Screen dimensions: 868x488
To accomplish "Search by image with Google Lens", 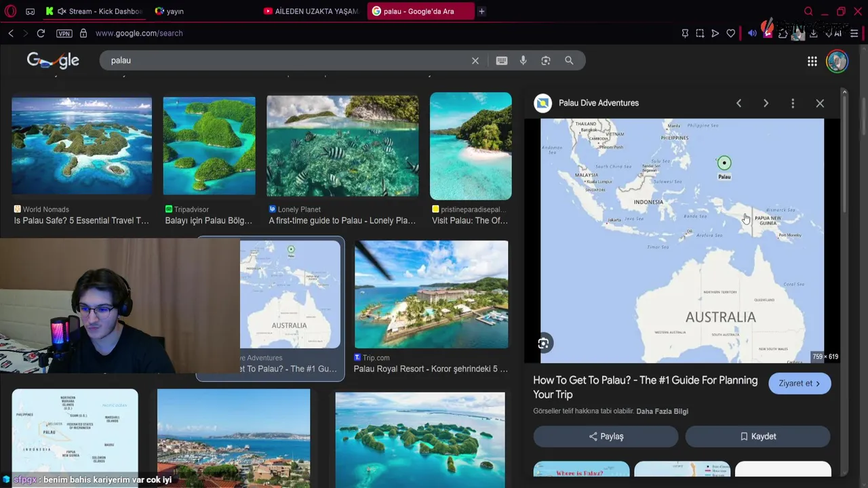I will coord(546,60).
